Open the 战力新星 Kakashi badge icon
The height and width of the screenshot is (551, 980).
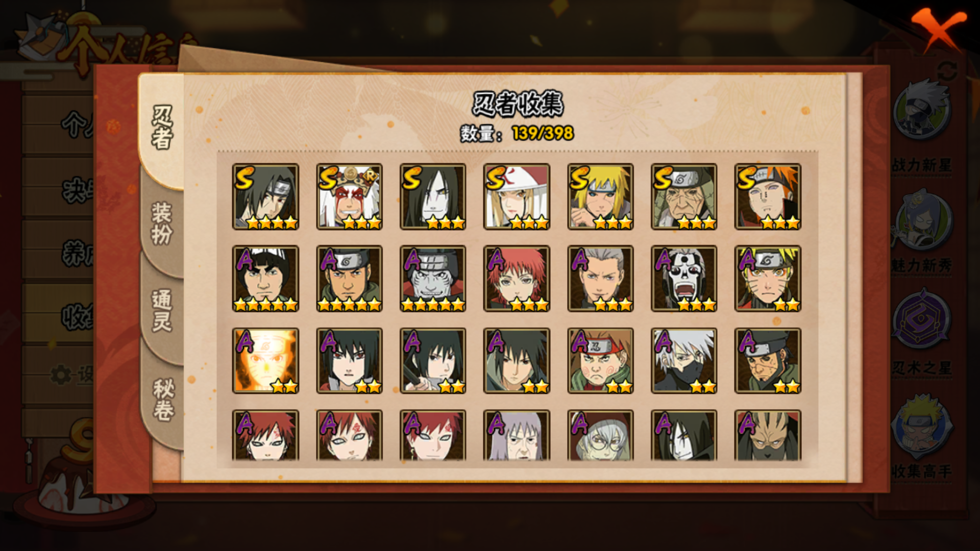pos(922,111)
